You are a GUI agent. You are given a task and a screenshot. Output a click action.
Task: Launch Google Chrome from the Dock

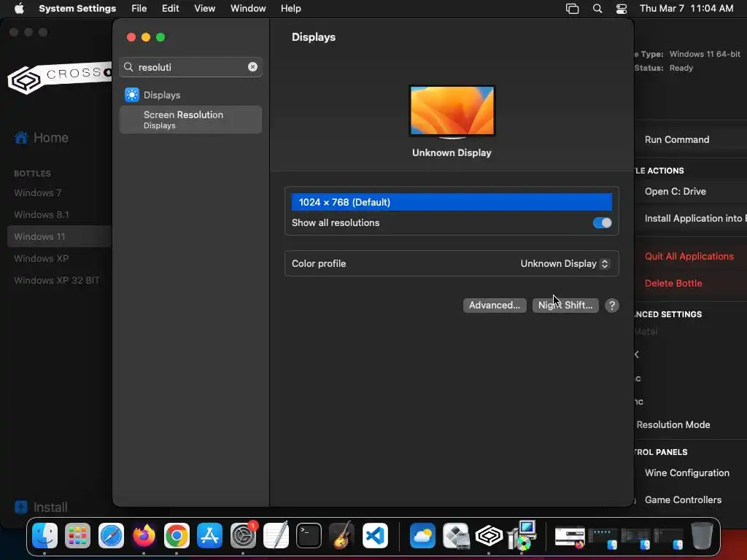[x=177, y=536]
